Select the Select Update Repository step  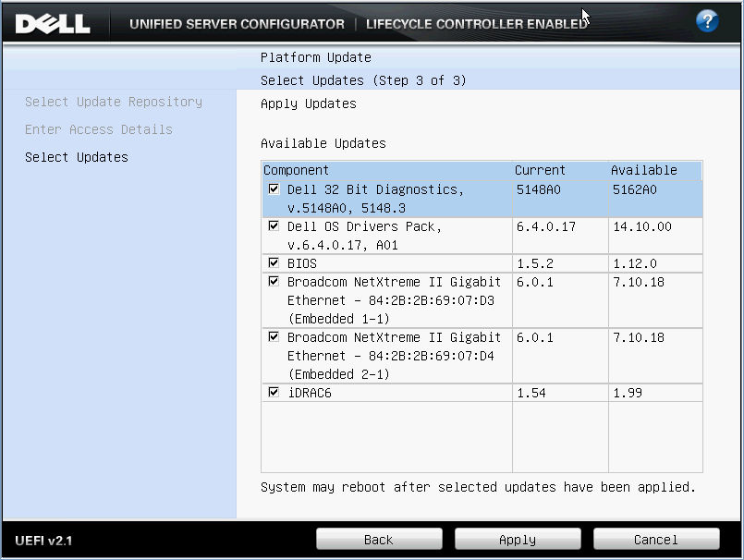pos(114,102)
